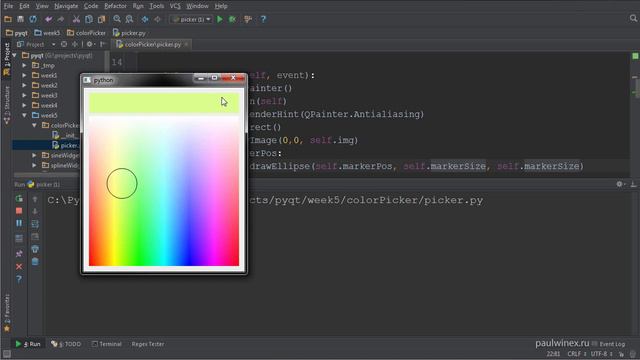
Task: Stop the process with red square icon
Action: [x=19, y=211]
